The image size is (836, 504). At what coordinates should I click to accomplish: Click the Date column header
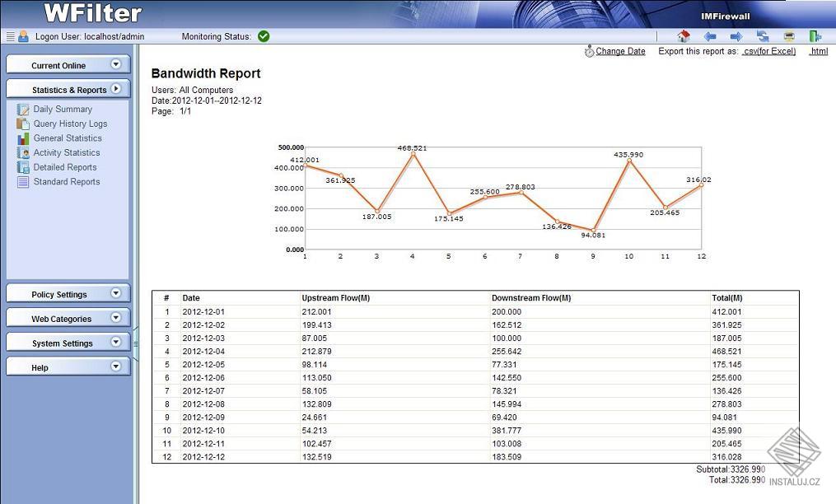click(x=191, y=298)
